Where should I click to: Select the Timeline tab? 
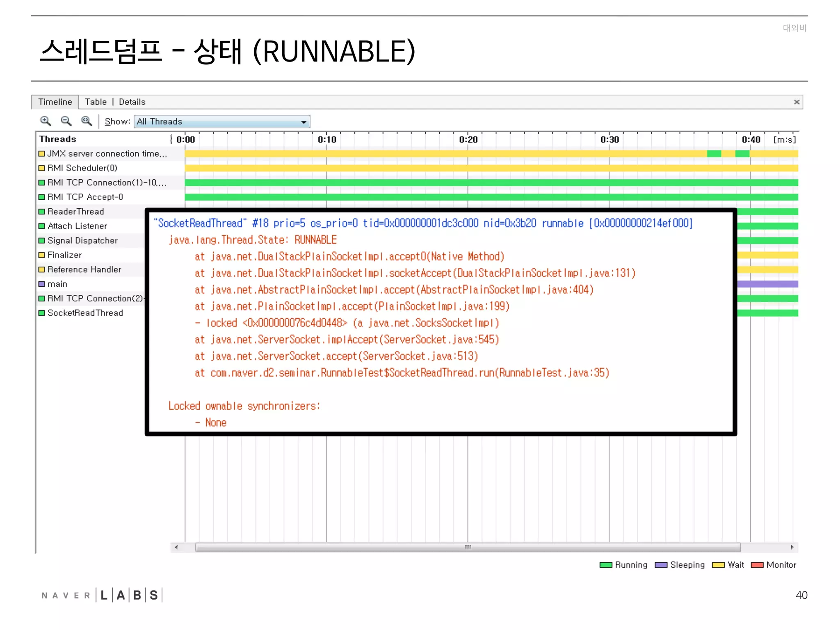tap(55, 102)
